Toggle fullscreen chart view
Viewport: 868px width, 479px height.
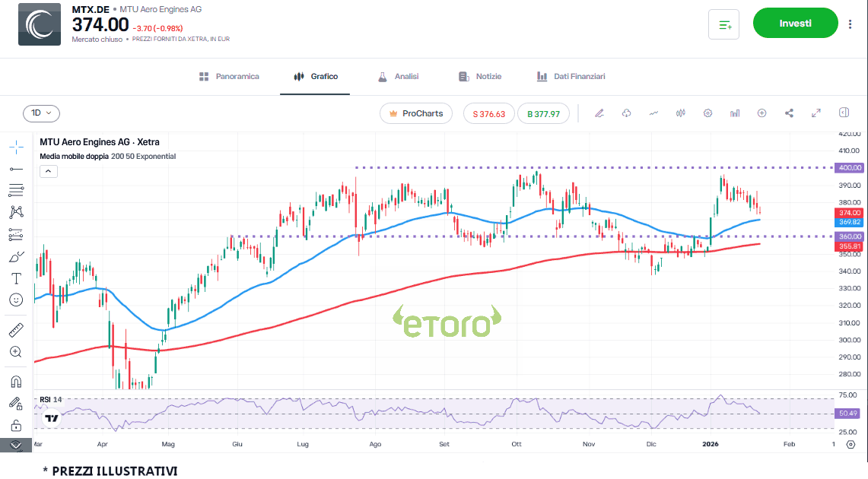(816, 113)
